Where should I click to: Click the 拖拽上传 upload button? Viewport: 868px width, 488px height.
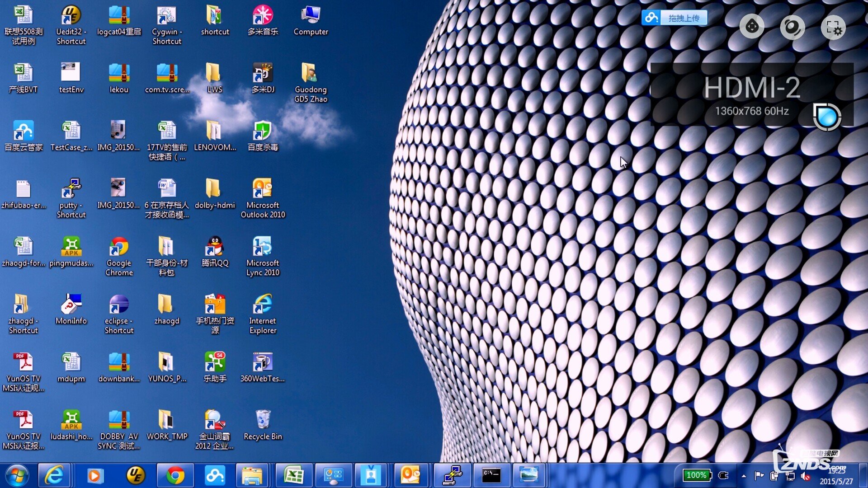[674, 18]
